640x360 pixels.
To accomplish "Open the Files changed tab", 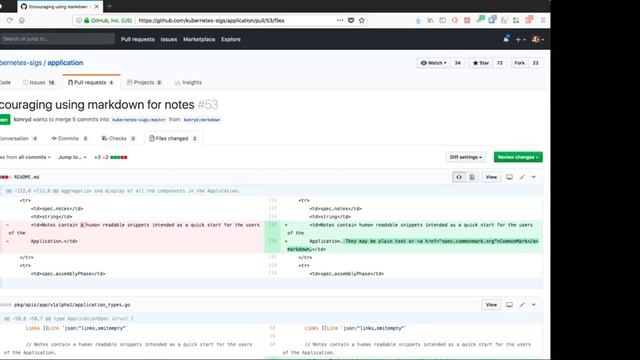I will point(173,138).
